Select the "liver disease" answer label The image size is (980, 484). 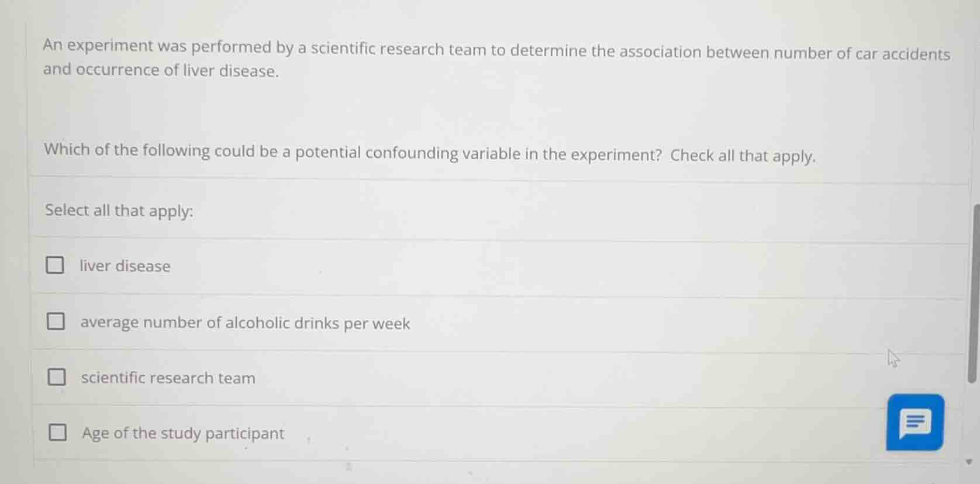click(125, 266)
